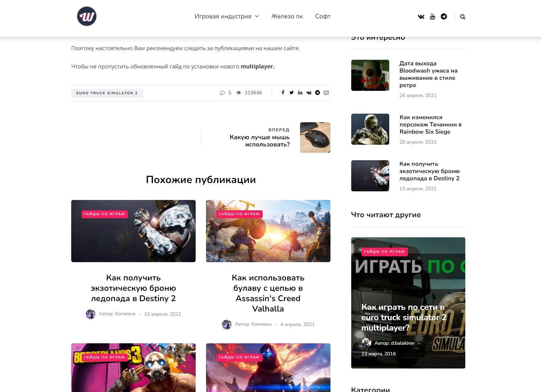The height and width of the screenshot is (392, 541).
Task: Click Автор: Korneeva under Destiny 2 card
Action: point(117,314)
